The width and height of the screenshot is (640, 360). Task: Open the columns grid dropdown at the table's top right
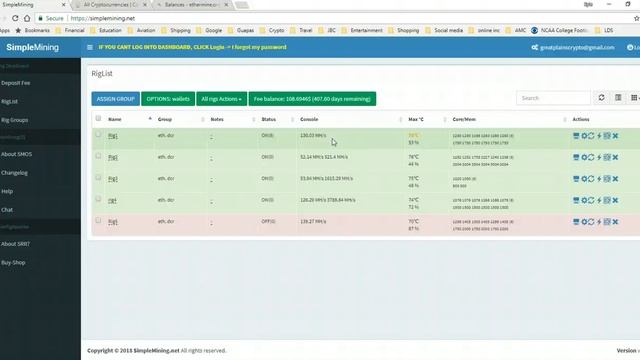[635, 98]
